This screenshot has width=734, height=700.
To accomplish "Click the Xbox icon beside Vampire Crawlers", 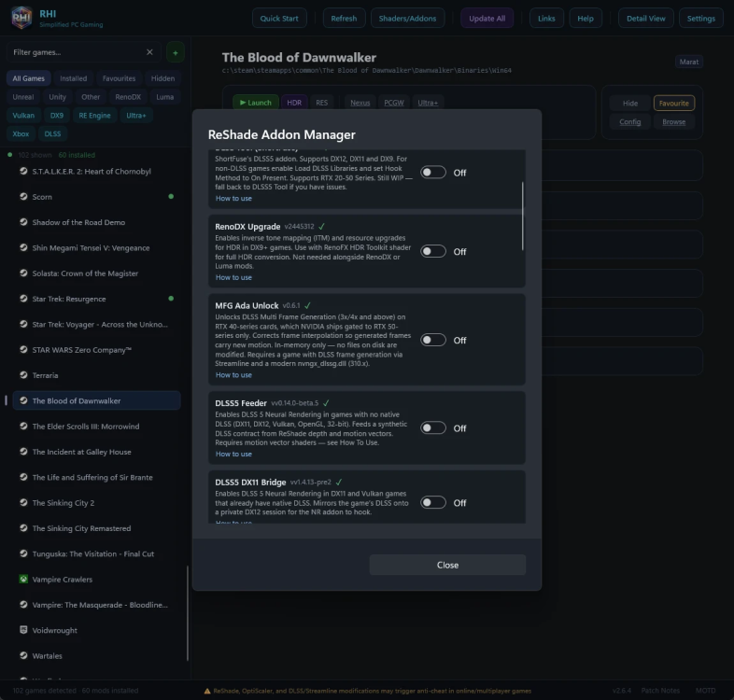I will pyautogui.click(x=23, y=580).
